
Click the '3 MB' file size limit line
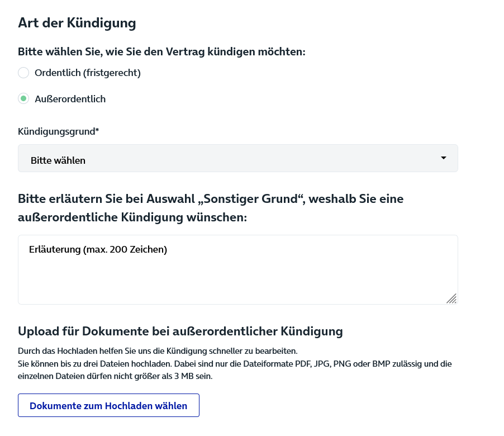[x=115, y=376]
